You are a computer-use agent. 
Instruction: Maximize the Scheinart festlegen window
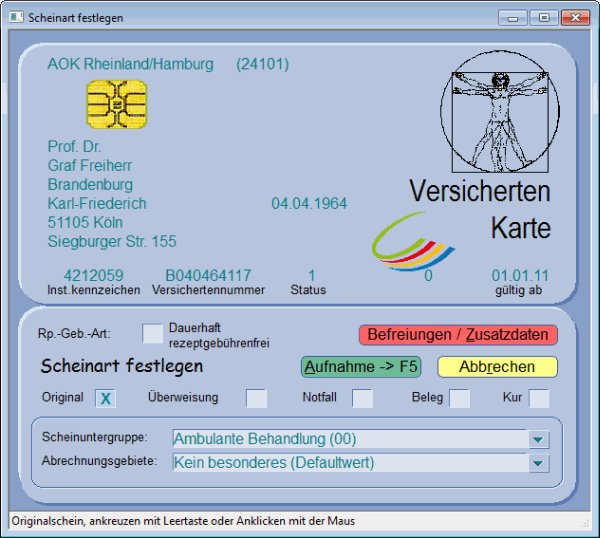[x=544, y=18]
